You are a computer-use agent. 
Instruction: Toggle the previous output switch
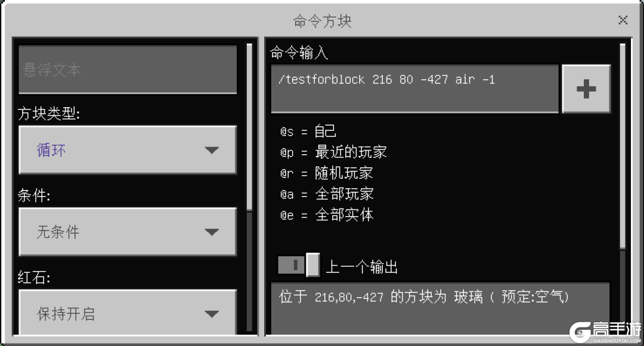click(299, 265)
